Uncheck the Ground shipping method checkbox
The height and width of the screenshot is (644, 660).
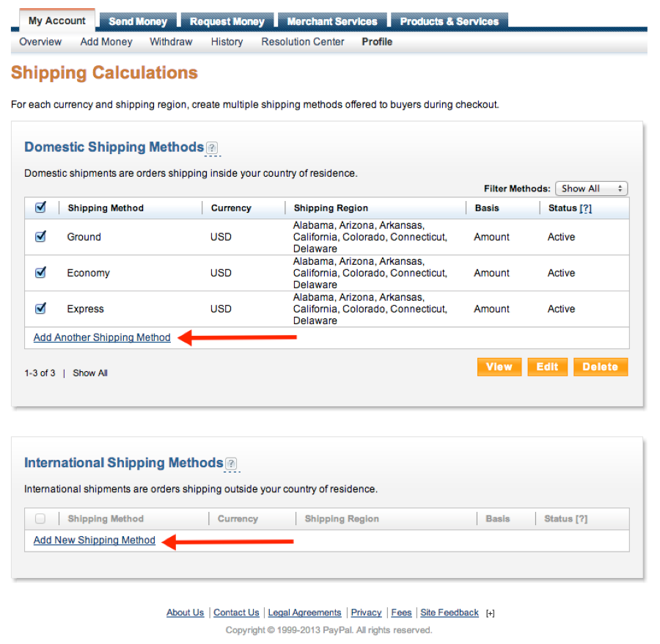(x=41, y=237)
